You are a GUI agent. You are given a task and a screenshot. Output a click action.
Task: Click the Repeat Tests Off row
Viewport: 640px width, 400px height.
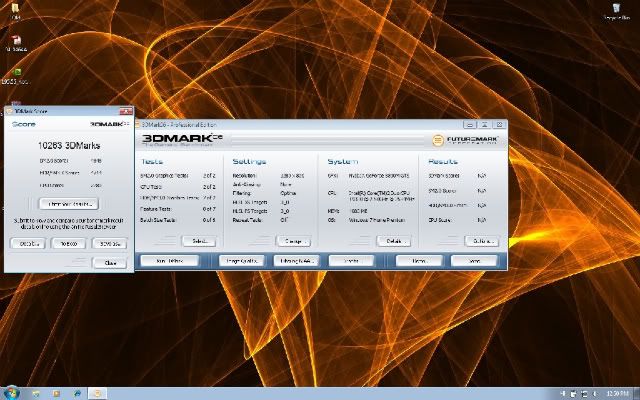[260, 220]
